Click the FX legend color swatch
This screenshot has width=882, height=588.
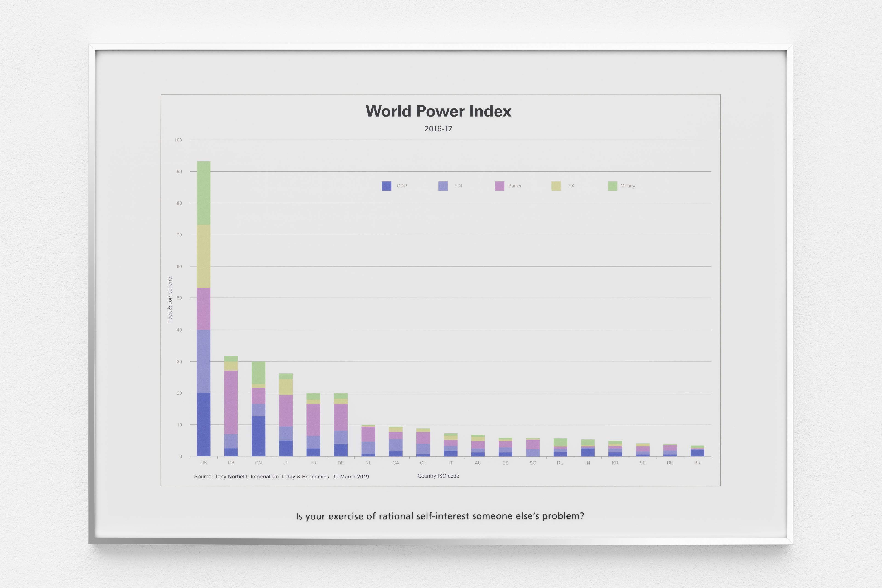click(x=556, y=186)
